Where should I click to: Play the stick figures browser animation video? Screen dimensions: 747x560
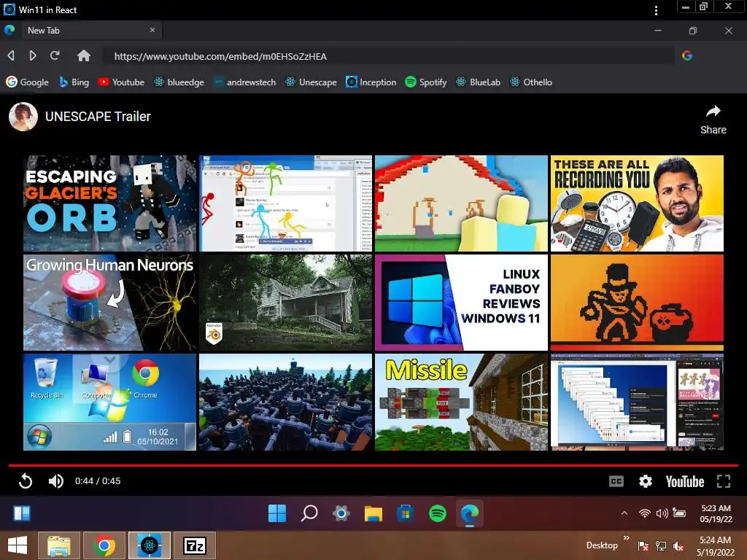pyautogui.click(x=285, y=203)
